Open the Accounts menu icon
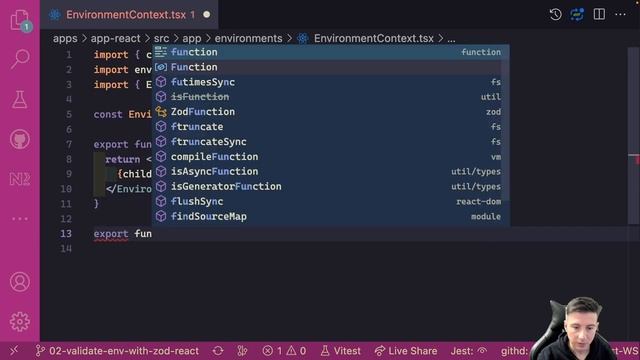Image resolution: width=640 pixels, height=360 pixels. [x=20, y=282]
